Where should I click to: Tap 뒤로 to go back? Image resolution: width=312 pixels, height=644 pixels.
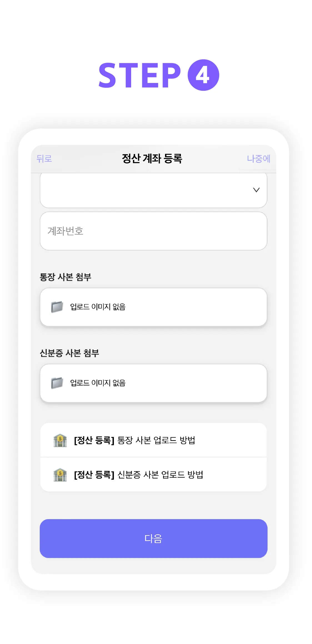tap(44, 159)
